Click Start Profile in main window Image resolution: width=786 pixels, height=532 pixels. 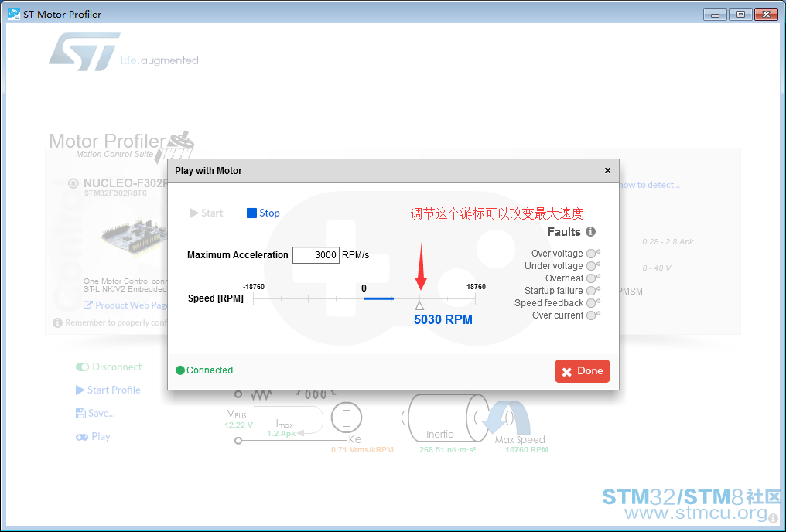[108, 390]
